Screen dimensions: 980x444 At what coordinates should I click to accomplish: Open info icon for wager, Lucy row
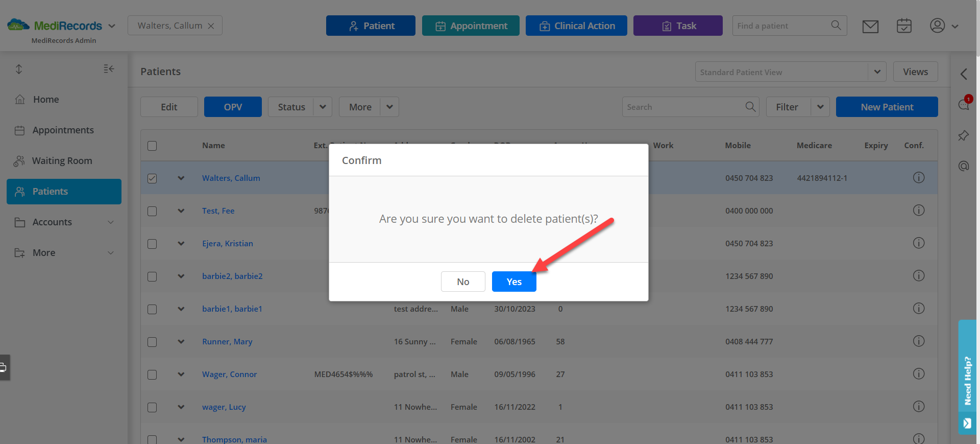click(919, 406)
